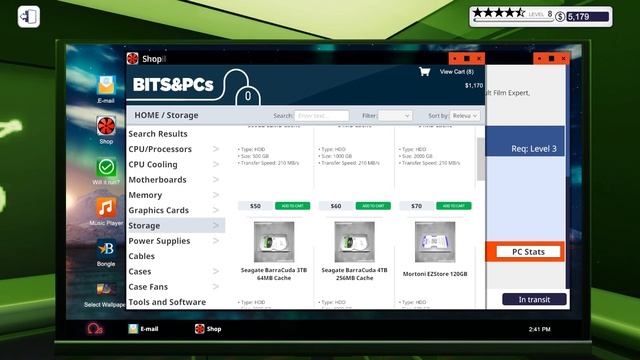This screenshot has height=360, width=640.
Task: Select the Graphics Cards category
Action: [x=159, y=211]
